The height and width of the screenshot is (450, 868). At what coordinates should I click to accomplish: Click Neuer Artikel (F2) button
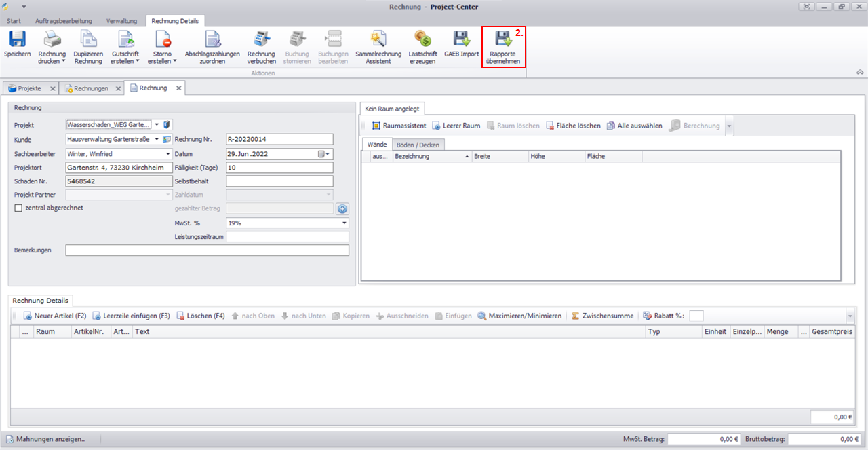[55, 316]
